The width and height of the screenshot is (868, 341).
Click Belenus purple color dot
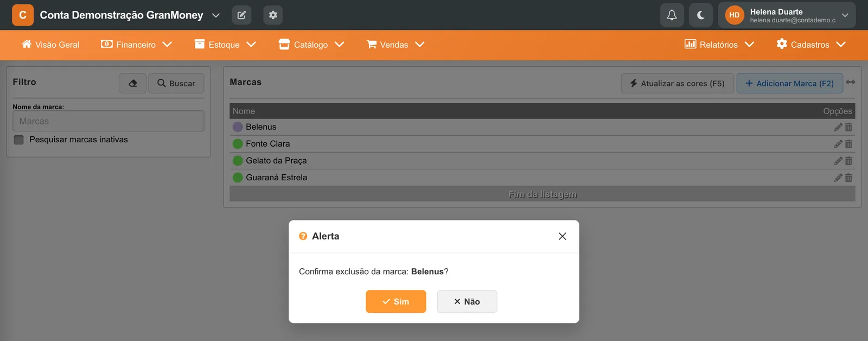(238, 127)
